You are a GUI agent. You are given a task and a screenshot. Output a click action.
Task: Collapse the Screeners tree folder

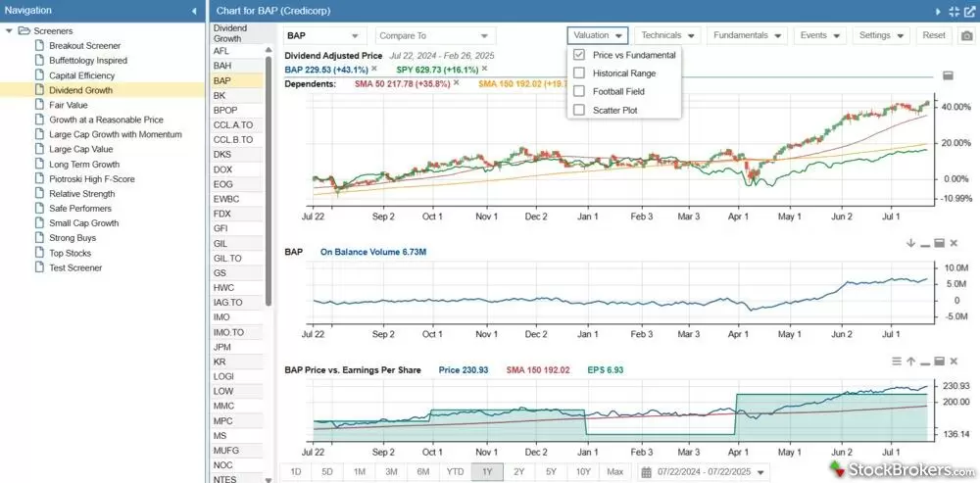click(10, 30)
